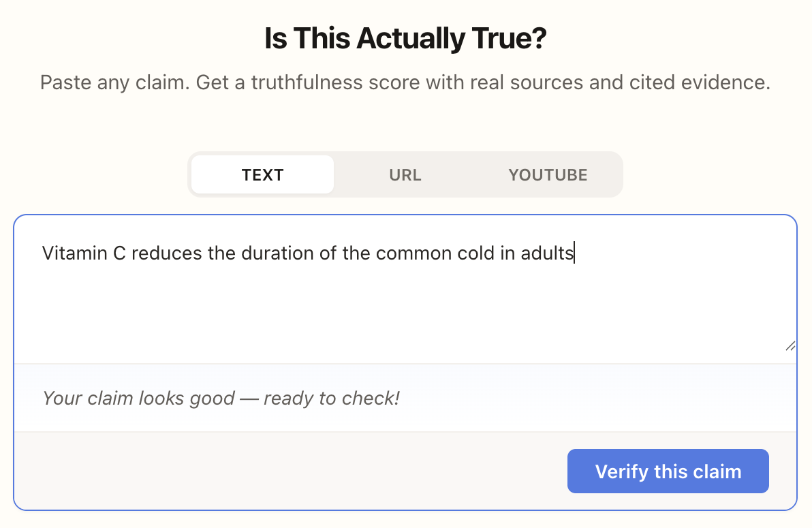The width and height of the screenshot is (812, 528).
Task: Click the blue-bordered claim input card
Action: (x=405, y=361)
